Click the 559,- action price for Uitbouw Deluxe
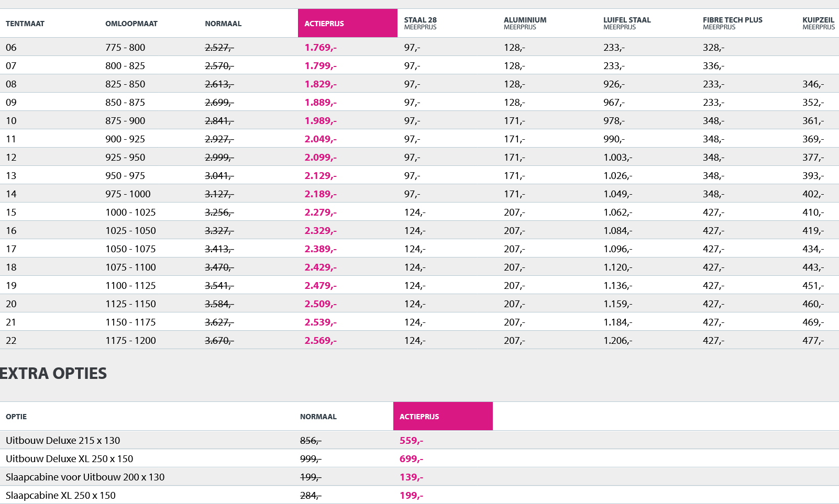This screenshot has height=504, width=839. (x=411, y=441)
